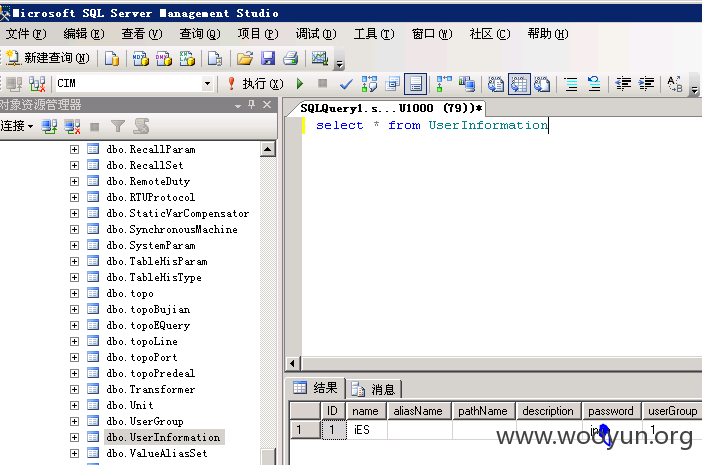
Task: Select dbo.SynchronousMachine in the tree
Action: (172, 230)
